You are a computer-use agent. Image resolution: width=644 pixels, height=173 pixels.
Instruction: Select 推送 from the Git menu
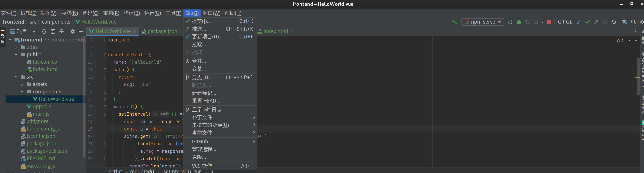click(x=220, y=29)
